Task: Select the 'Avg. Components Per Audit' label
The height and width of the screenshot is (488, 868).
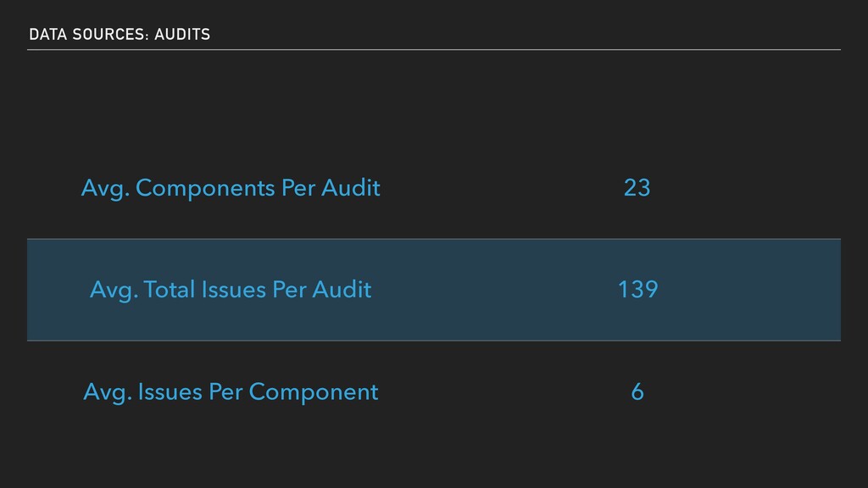Action: click(x=231, y=188)
